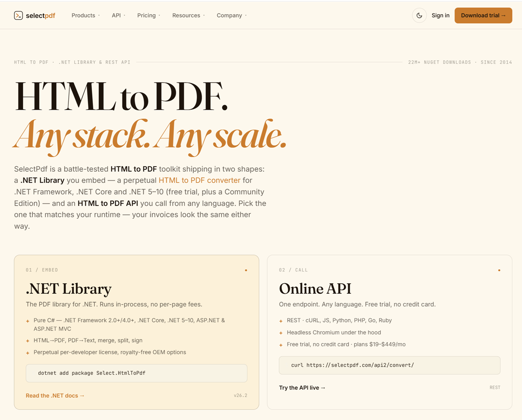Click the orange dot in .NET Library card

point(246,270)
